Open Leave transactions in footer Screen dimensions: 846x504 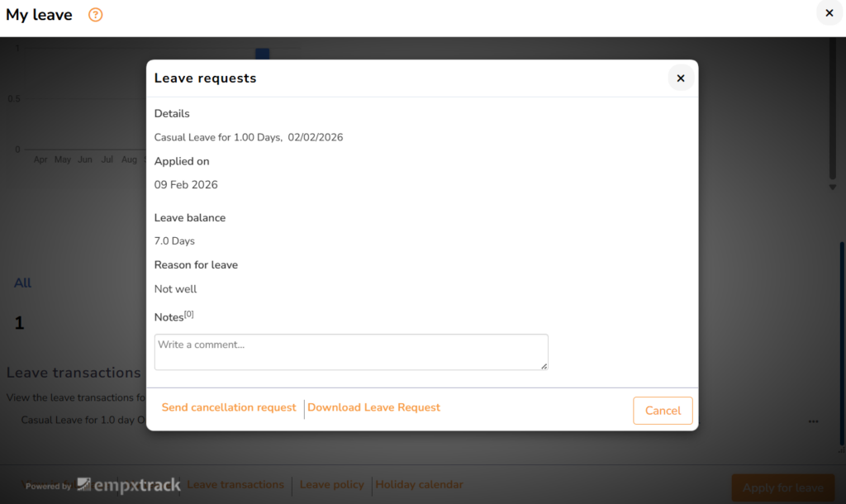[x=235, y=485]
